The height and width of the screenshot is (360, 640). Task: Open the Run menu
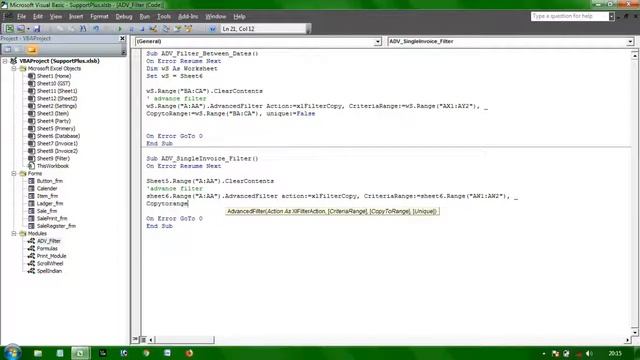pyautogui.click(x=144, y=17)
